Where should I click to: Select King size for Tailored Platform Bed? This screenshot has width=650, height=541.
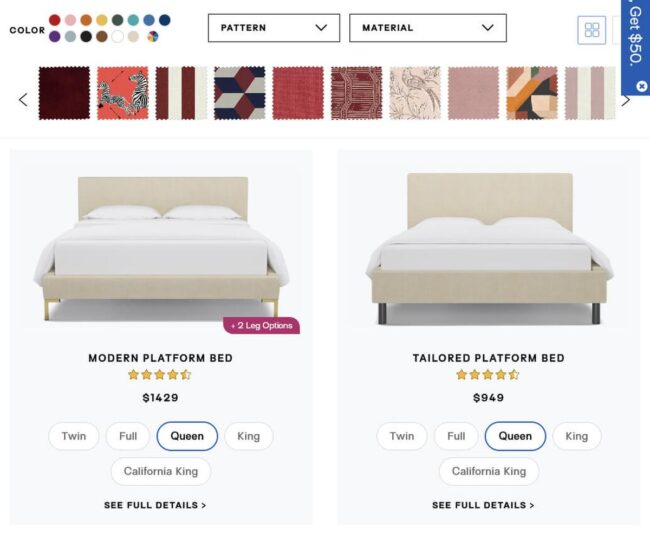577,436
